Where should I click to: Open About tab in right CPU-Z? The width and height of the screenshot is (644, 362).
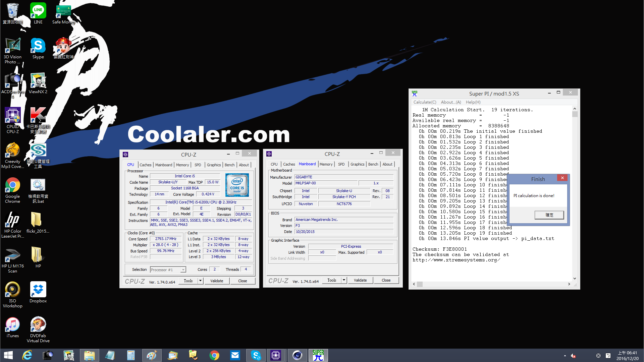387,164
